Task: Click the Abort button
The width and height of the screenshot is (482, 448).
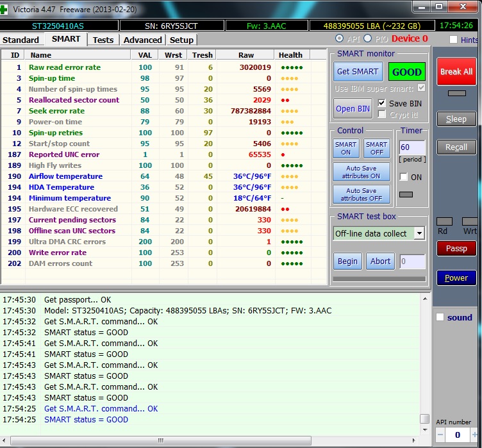Action: point(380,261)
